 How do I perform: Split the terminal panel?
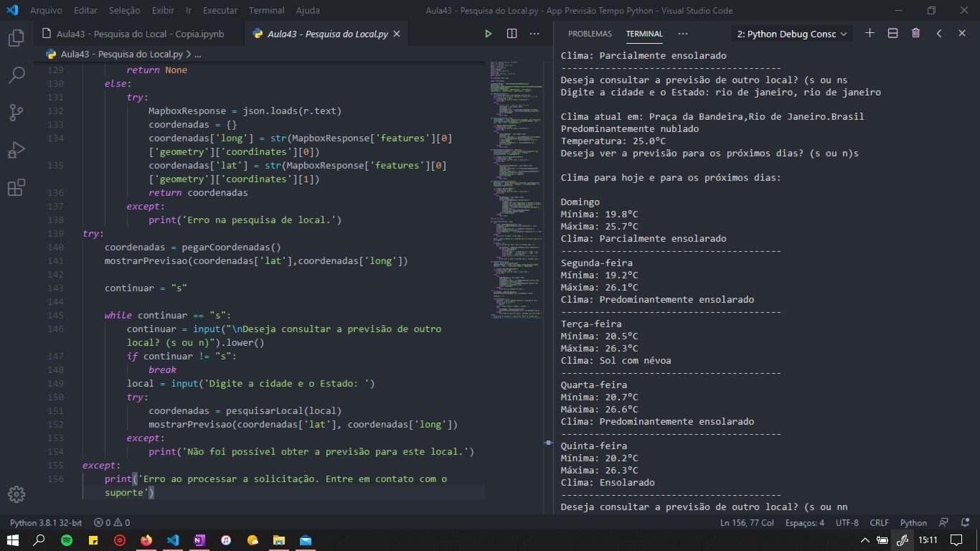892,33
